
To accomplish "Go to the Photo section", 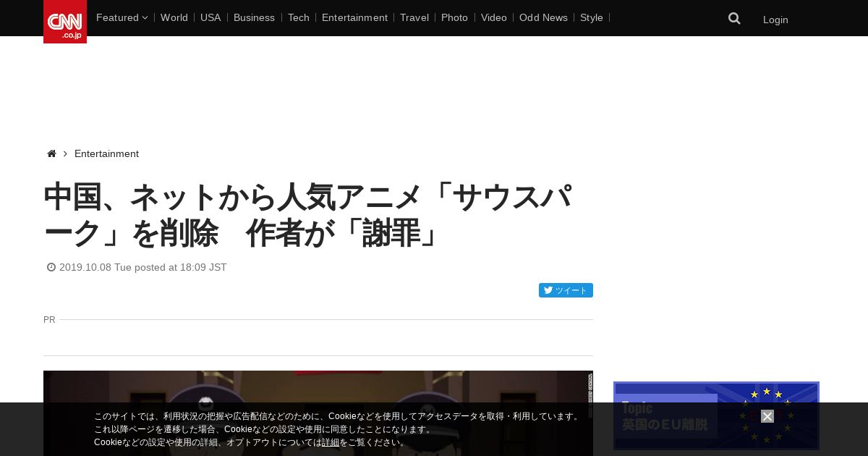I will 454,17.
